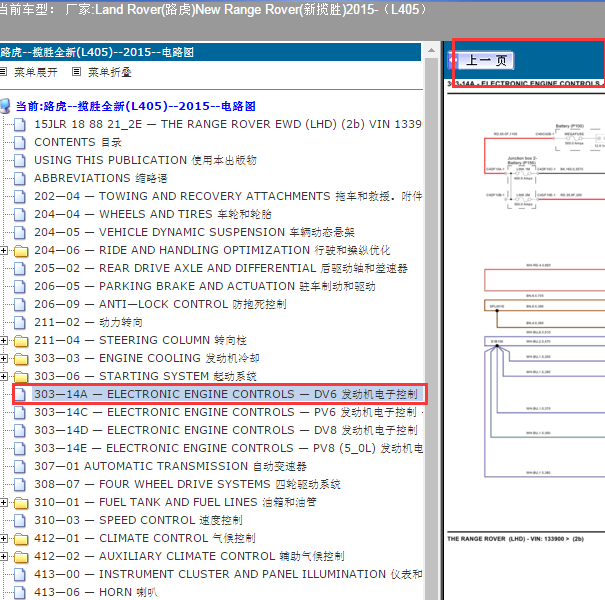The image size is (605, 600).
Task: Click the page icon of 303-14A Electronic Engine Controls
Action: [20, 394]
